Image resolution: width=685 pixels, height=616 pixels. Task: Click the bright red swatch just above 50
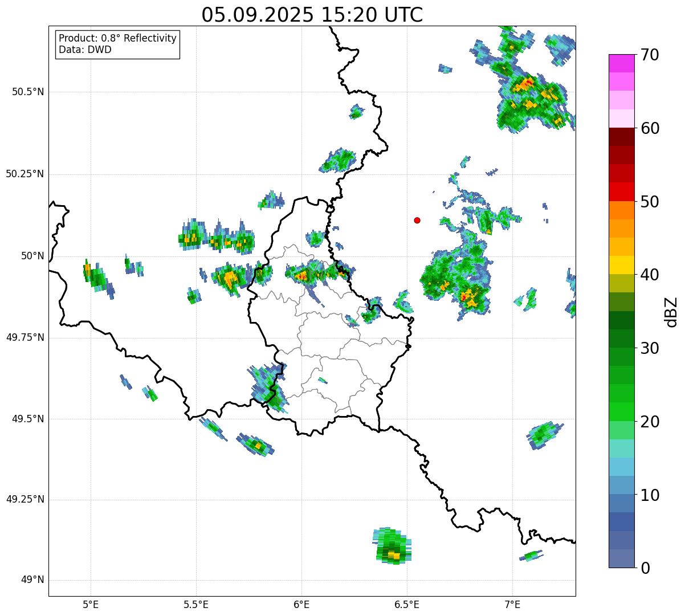pos(621,192)
